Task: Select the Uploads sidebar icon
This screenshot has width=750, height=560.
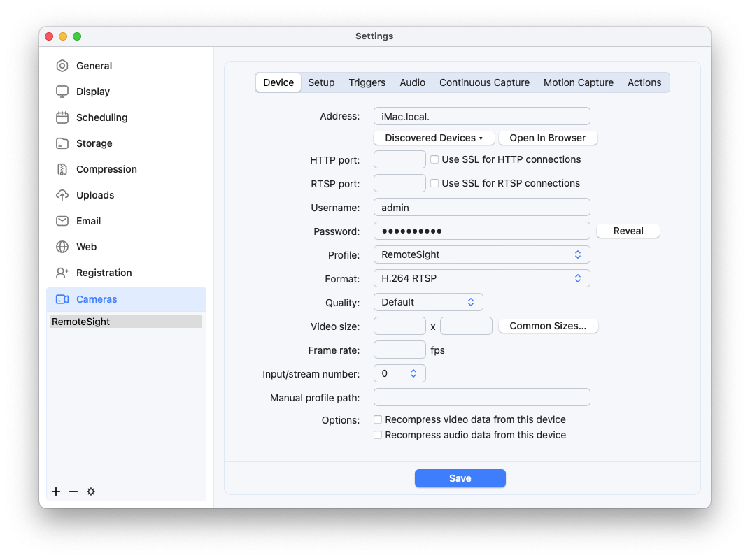Action: point(62,195)
